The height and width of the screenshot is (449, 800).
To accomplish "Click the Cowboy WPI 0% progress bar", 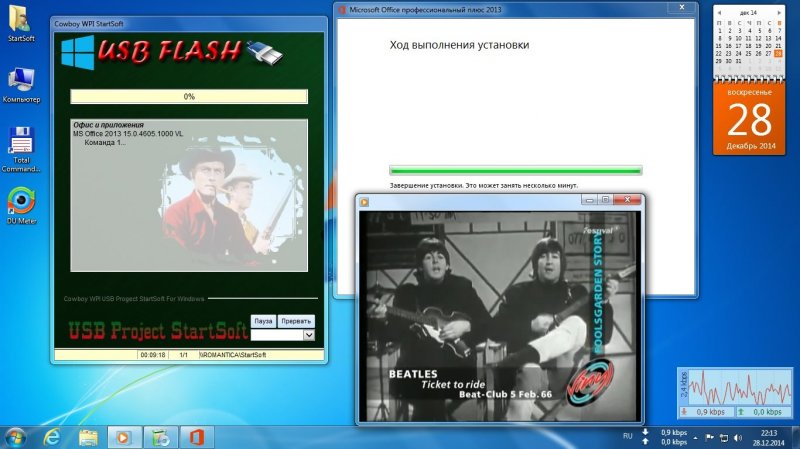I will (189, 96).
